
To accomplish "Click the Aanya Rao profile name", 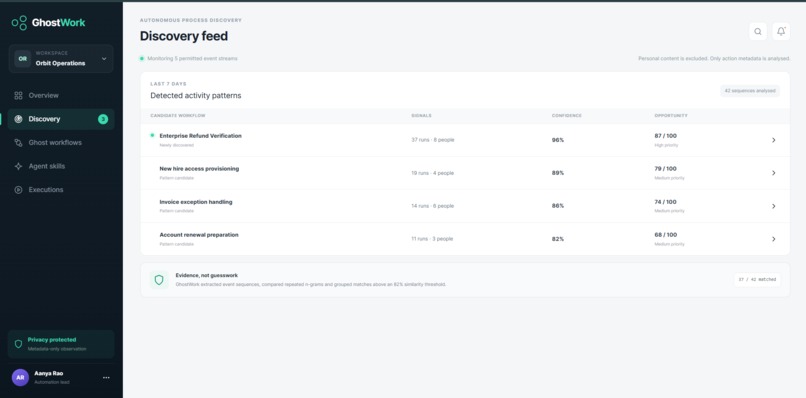I will pyautogui.click(x=49, y=373).
